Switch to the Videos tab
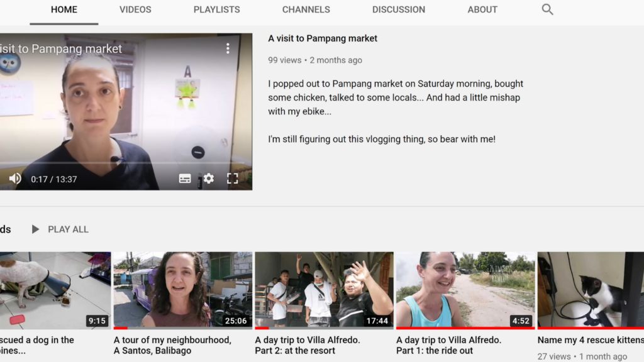This screenshot has height=362, width=644. point(135,9)
